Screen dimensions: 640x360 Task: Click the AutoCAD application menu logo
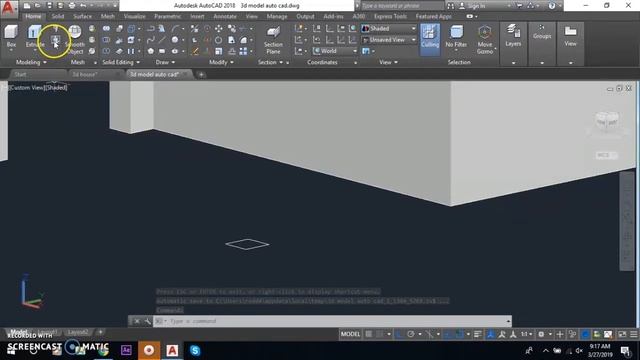point(8,8)
